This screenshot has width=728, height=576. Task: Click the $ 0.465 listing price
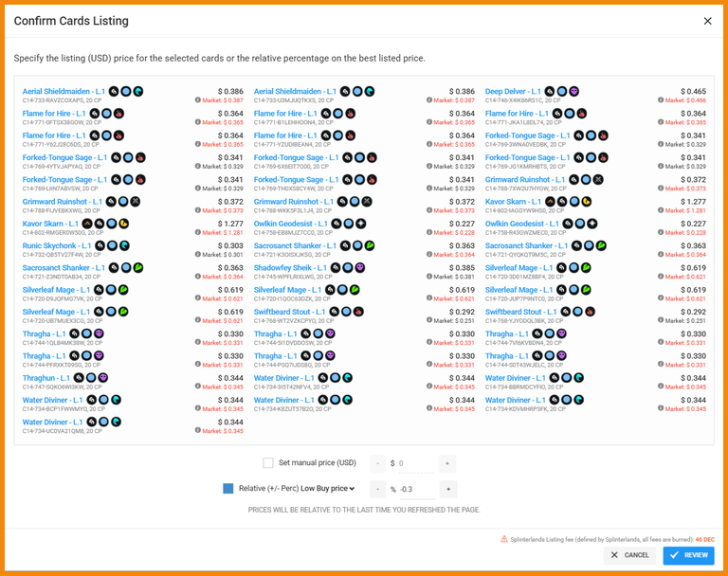(693, 92)
